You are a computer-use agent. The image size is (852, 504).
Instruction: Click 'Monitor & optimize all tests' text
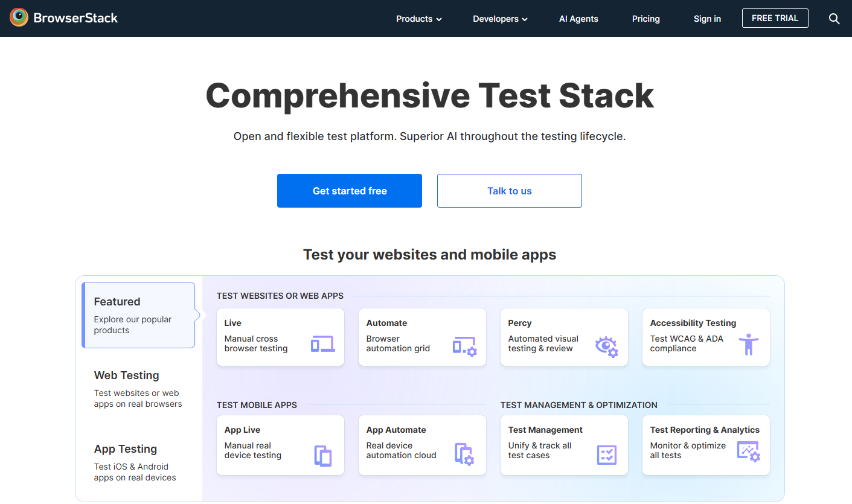click(x=688, y=450)
